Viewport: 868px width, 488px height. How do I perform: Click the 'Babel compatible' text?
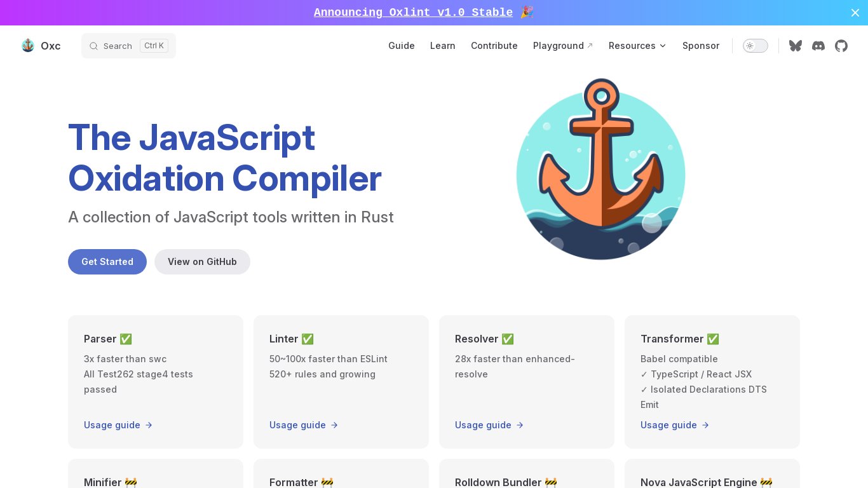tap(679, 359)
